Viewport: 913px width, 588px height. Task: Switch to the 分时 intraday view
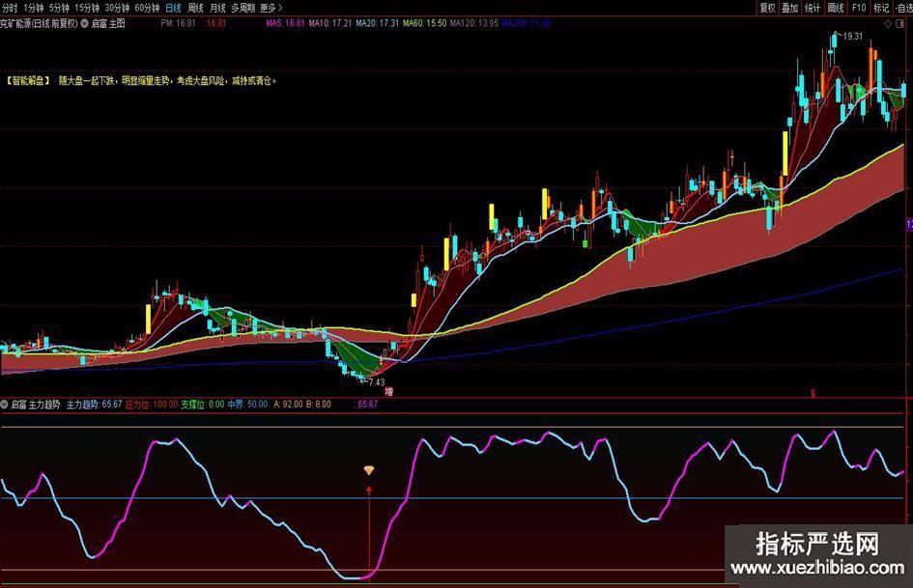pyautogui.click(x=10, y=8)
